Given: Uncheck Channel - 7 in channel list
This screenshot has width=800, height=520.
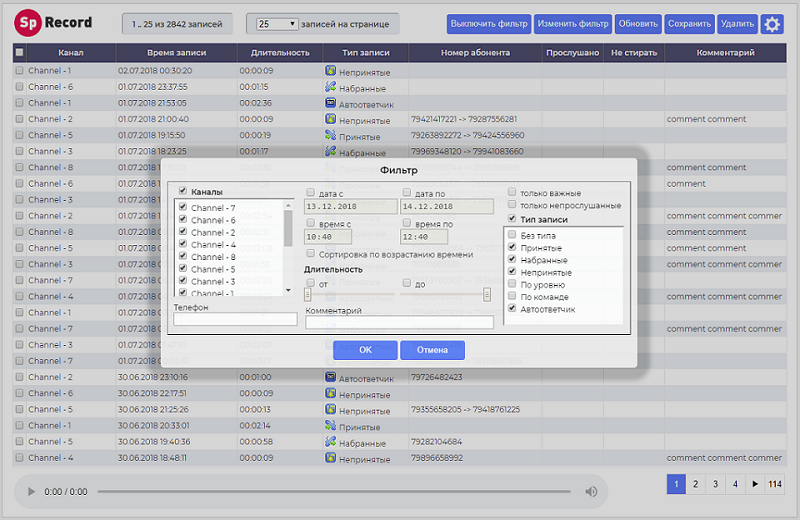Looking at the screenshot, I should [x=182, y=207].
